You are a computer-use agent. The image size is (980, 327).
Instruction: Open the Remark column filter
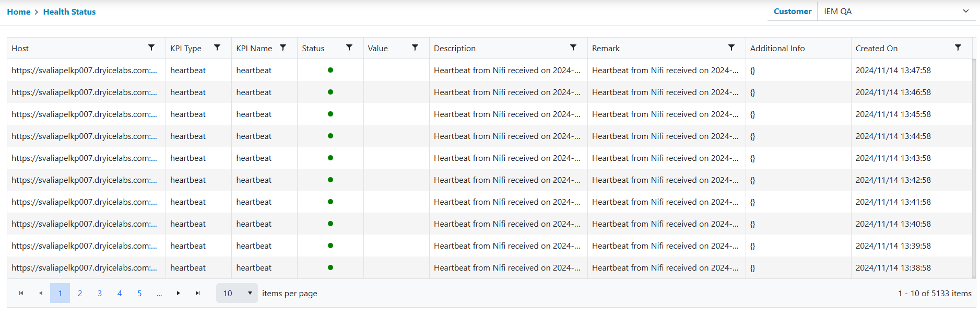click(x=731, y=48)
